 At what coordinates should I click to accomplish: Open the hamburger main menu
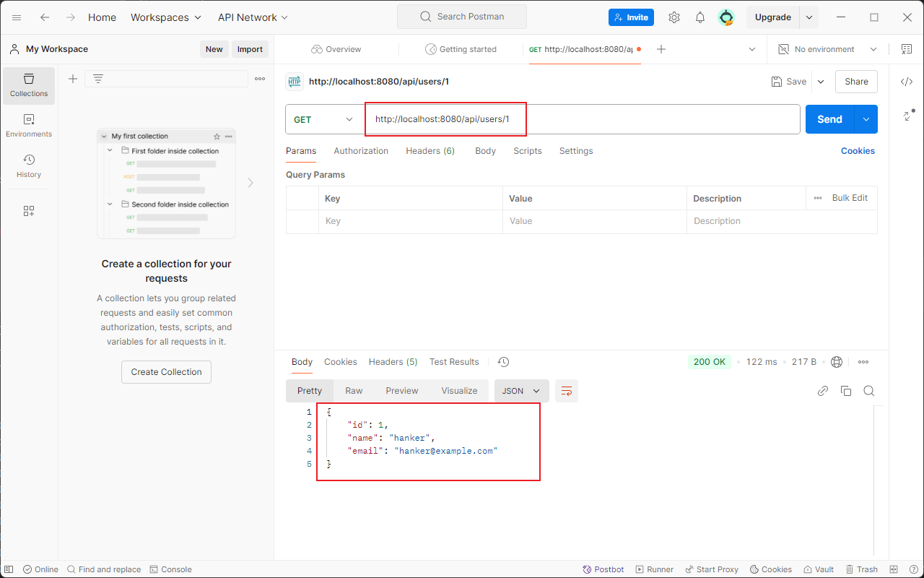[17, 17]
